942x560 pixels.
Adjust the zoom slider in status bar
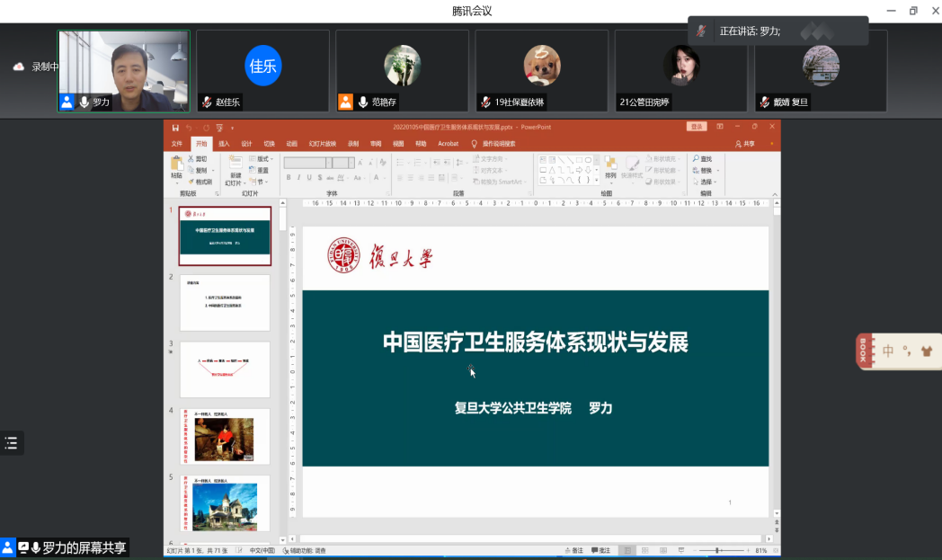(x=716, y=550)
